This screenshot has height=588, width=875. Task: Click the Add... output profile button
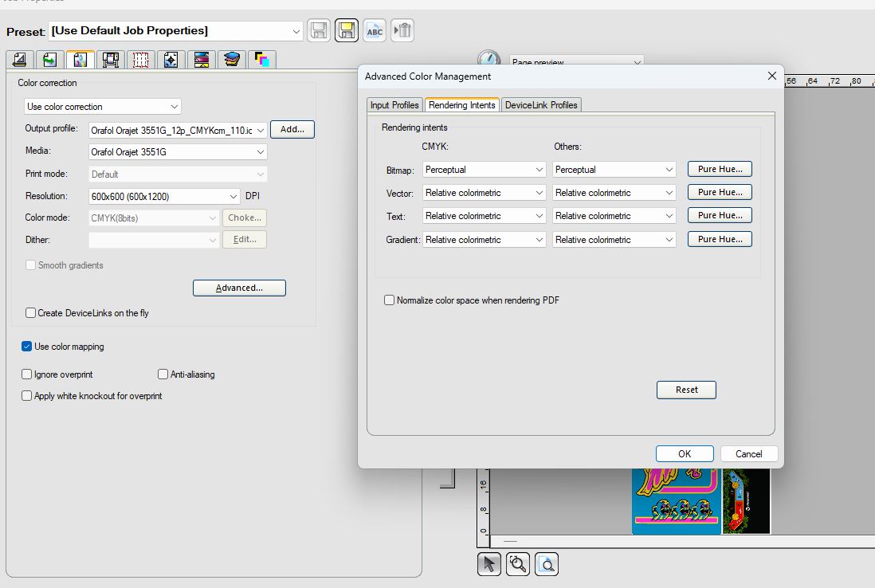(292, 129)
